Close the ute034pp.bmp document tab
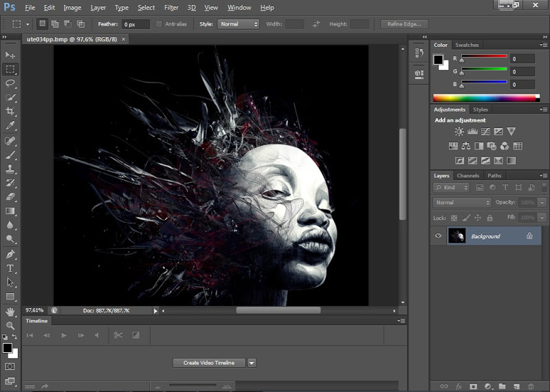 pos(124,39)
